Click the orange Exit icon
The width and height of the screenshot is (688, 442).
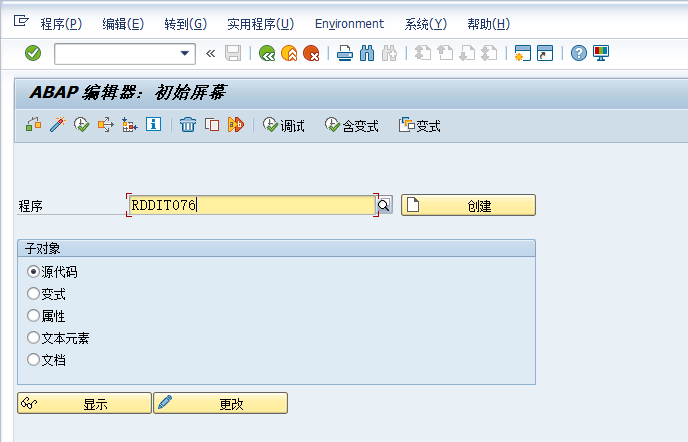pos(290,54)
